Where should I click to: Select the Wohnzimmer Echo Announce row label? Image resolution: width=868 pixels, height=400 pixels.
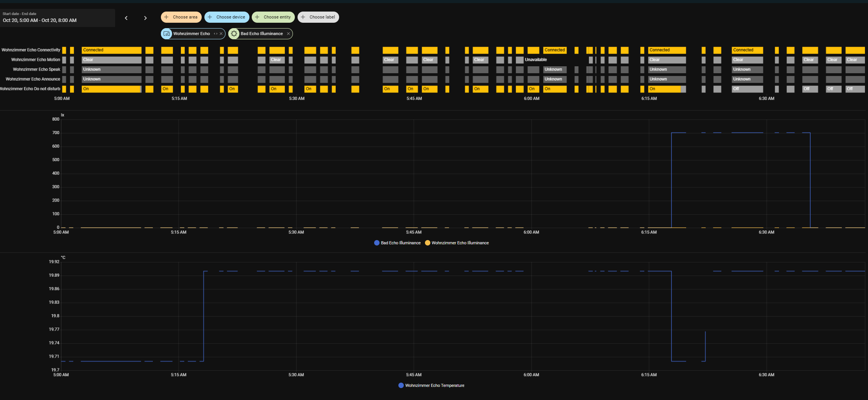click(x=33, y=79)
